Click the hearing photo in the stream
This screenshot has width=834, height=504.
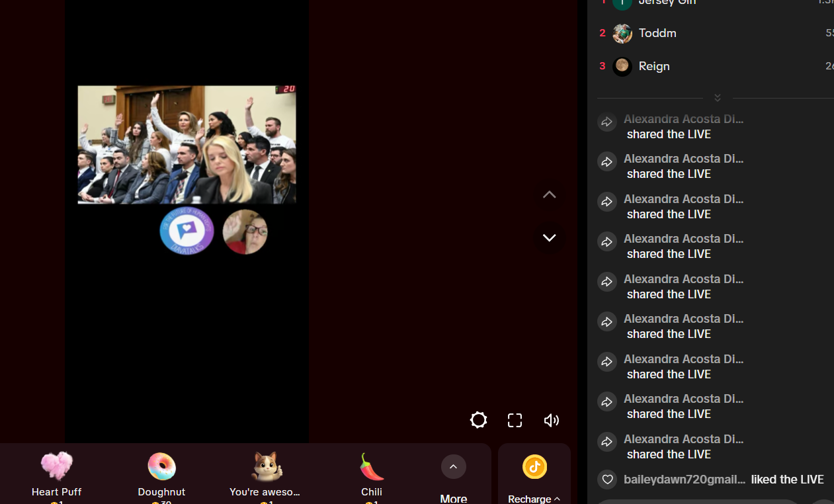point(187,144)
